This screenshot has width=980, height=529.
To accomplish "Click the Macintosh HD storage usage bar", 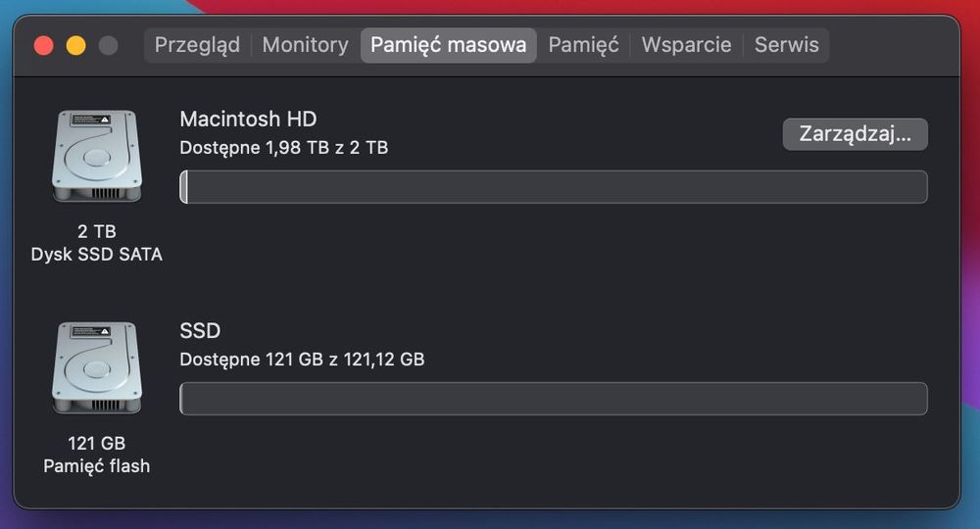I will (x=554, y=187).
